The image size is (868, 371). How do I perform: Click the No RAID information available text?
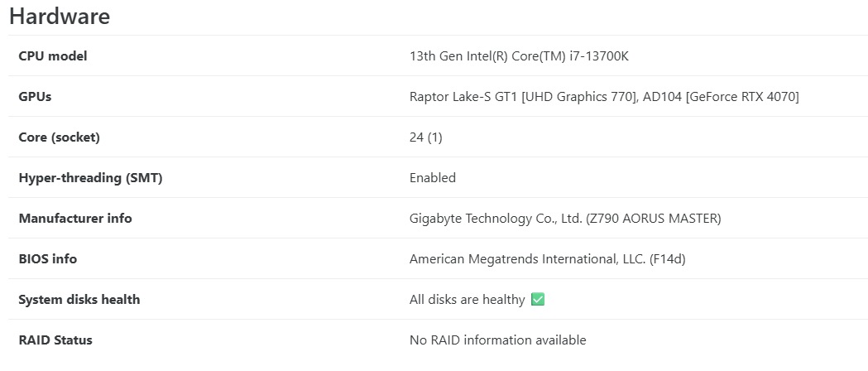pos(497,340)
